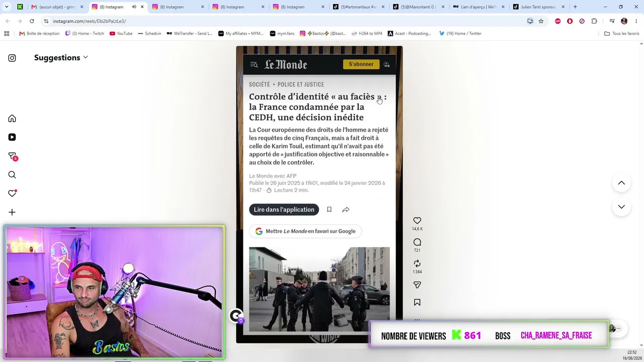Open Instagram search panel
The width and height of the screenshot is (644, 362).
click(x=12, y=175)
